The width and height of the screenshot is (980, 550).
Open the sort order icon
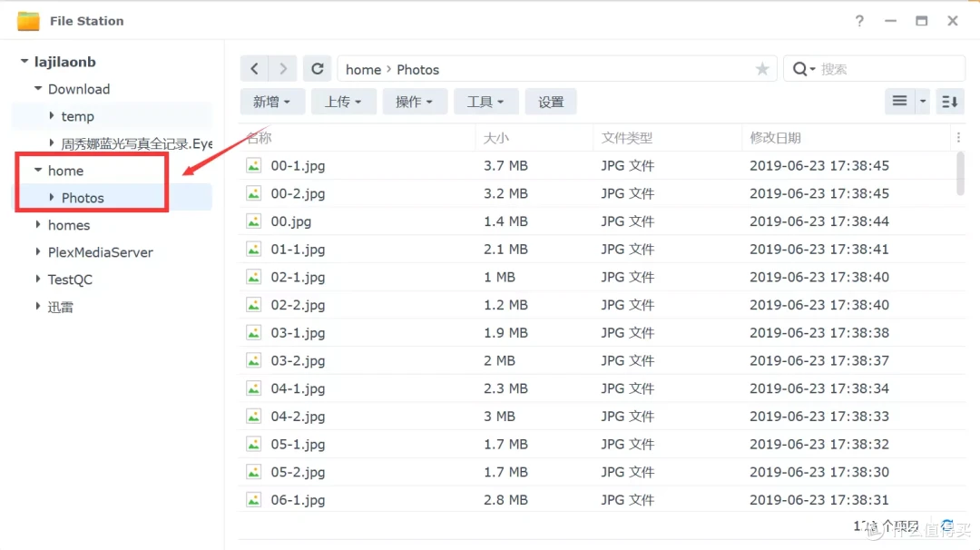[x=949, y=102]
